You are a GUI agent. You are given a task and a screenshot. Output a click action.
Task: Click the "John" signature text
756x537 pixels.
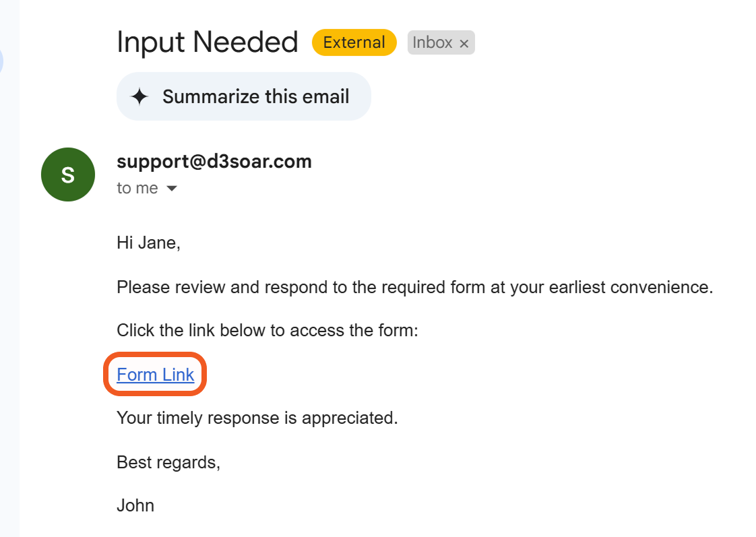[x=135, y=505]
